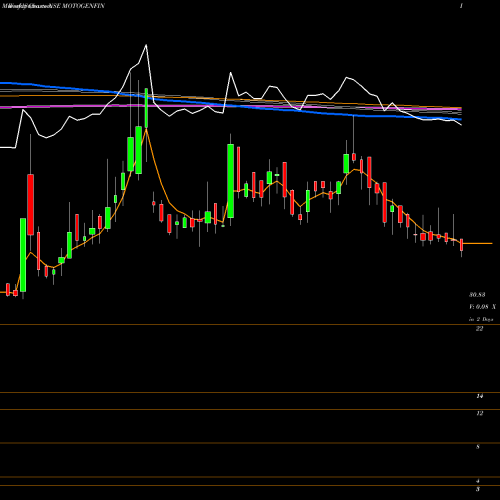Viewport: 500px width, 500px height.
Task: Click the white indicator line's highest peak
Action: [x=146, y=45]
